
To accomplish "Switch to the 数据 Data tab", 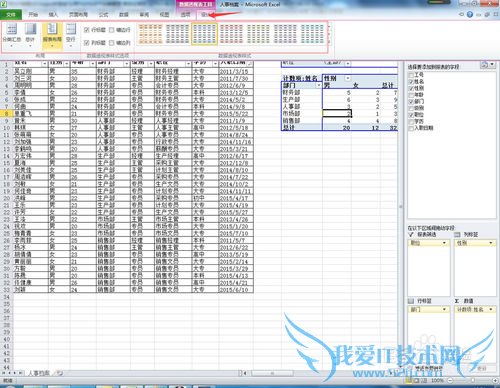I will [x=124, y=15].
